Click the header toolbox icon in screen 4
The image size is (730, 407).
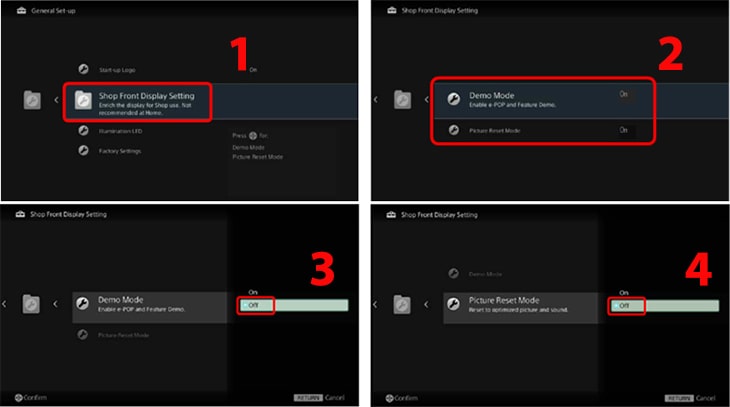(x=392, y=215)
